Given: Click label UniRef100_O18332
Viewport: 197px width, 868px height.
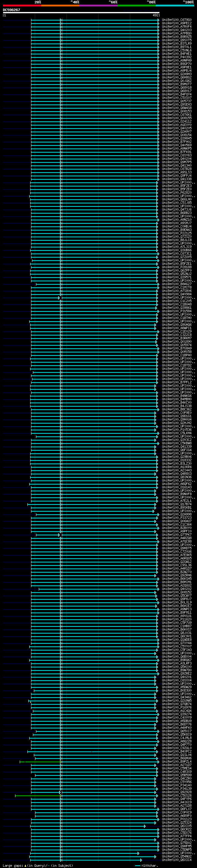Looking at the screenshot, I should point(177,460).
